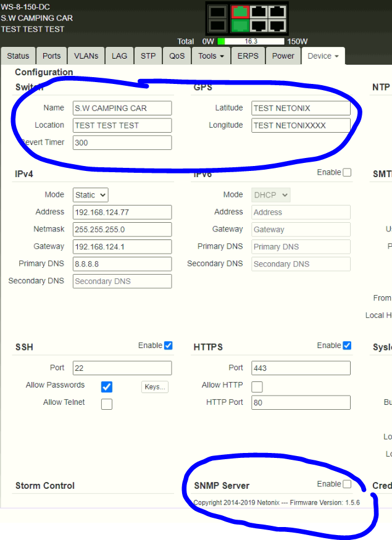Select the solid green port without border
Image resolution: width=392 pixels, height=540 pixels.
coord(240,25)
